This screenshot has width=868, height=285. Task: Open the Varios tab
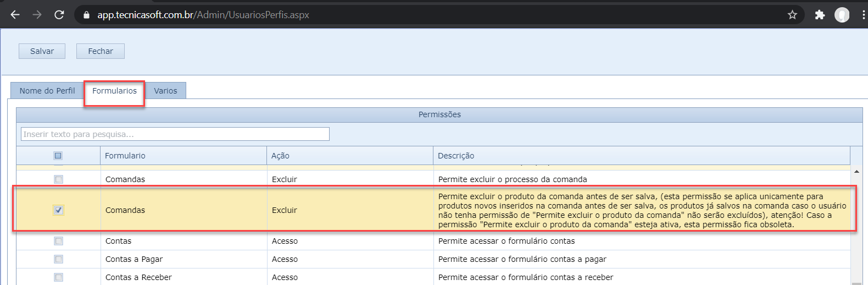click(x=165, y=91)
